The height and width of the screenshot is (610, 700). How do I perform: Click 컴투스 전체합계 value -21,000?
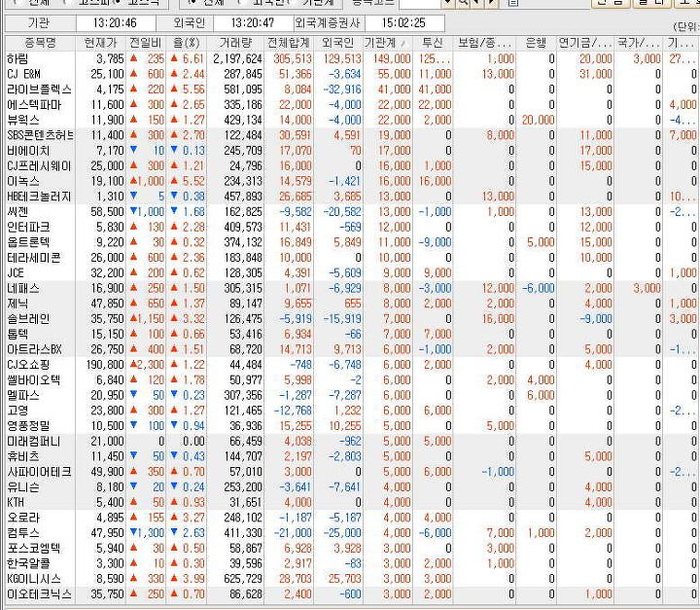293,533
